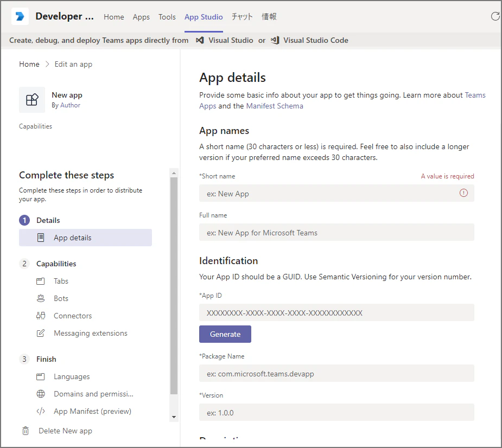Click the New app placeholder icon
The image size is (502, 448).
(32, 100)
